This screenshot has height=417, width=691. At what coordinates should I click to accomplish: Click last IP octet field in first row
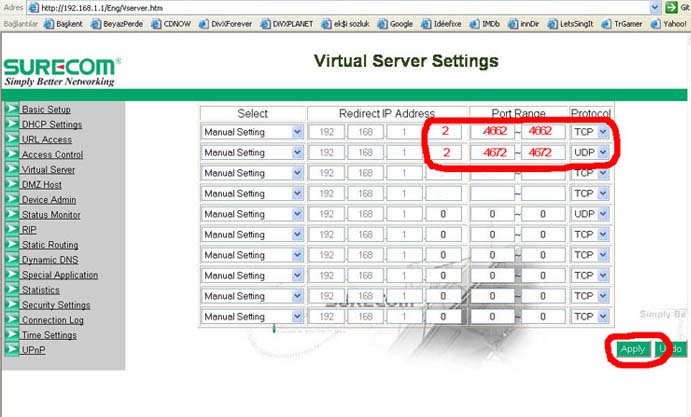coord(443,131)
